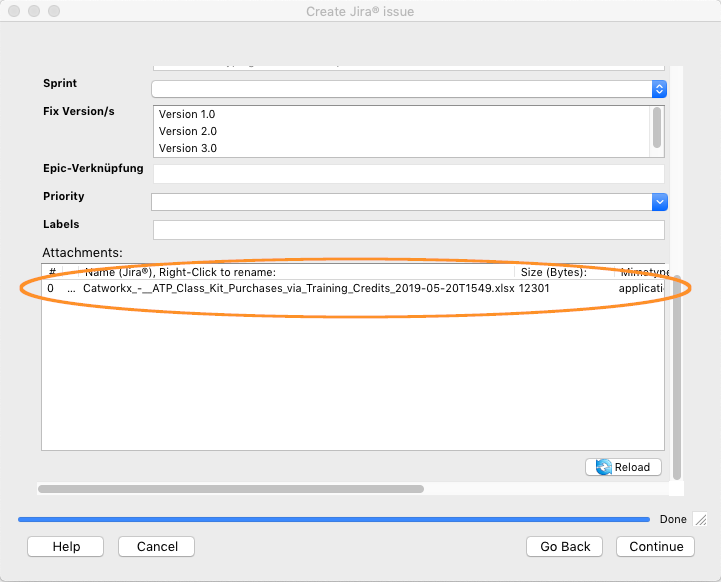Click the Name (Jira®) column header
Viewport: 721px width, 582px height.
point(180,272)
